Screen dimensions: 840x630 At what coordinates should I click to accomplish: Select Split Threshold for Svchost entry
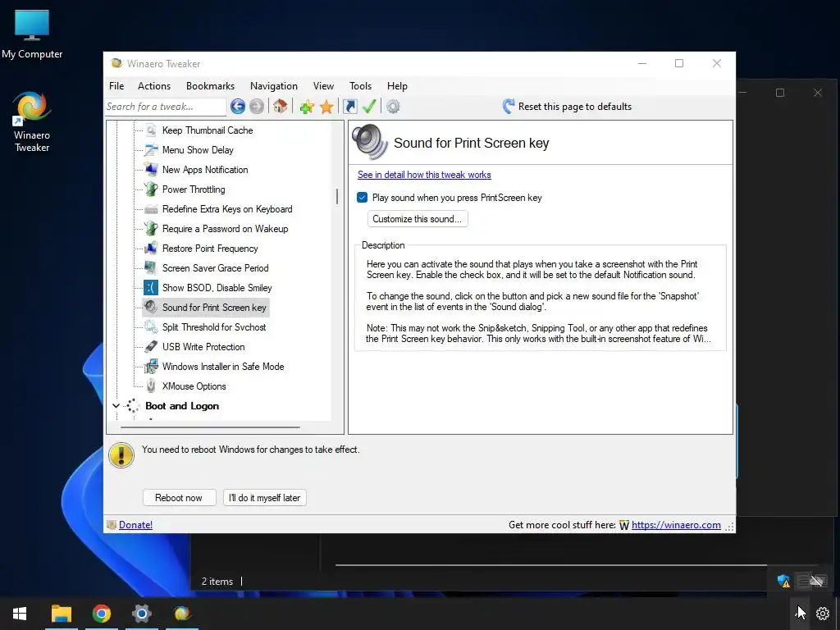pyautogui.click(x=214, y=327)
